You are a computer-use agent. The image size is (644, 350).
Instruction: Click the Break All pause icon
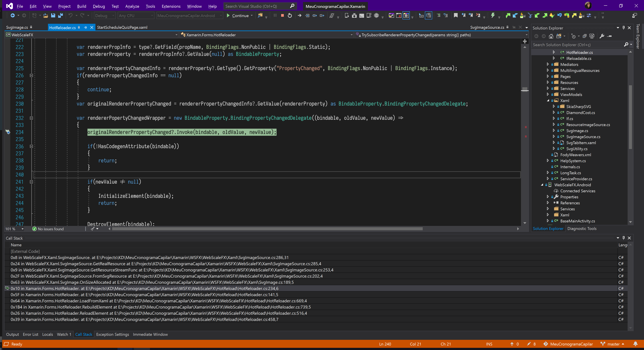[275, 15]
